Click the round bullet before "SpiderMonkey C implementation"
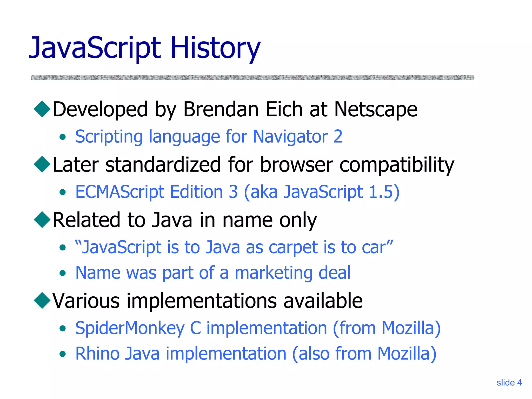The width and height of the screenshot is (532, 399). (x=62, y=329)
